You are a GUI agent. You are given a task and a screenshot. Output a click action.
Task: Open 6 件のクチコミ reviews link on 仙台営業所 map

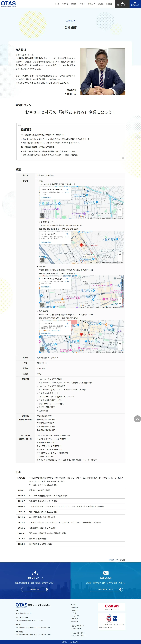[56, 330]
